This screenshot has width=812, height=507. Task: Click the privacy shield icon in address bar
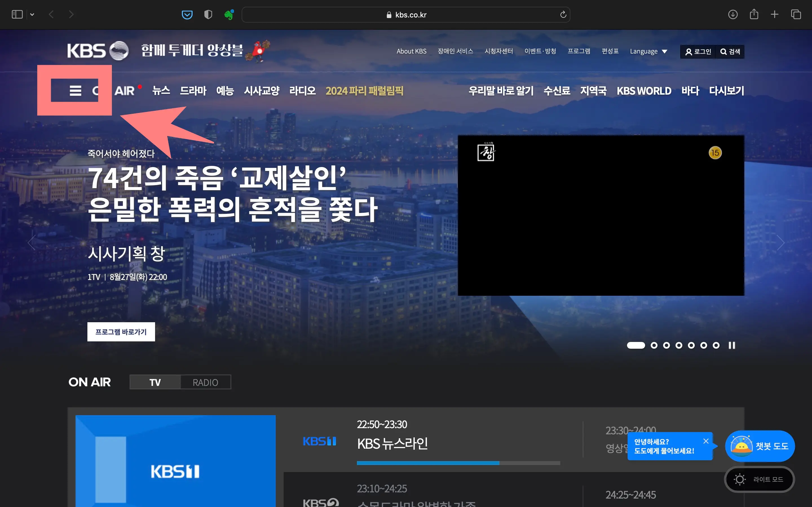208,14
